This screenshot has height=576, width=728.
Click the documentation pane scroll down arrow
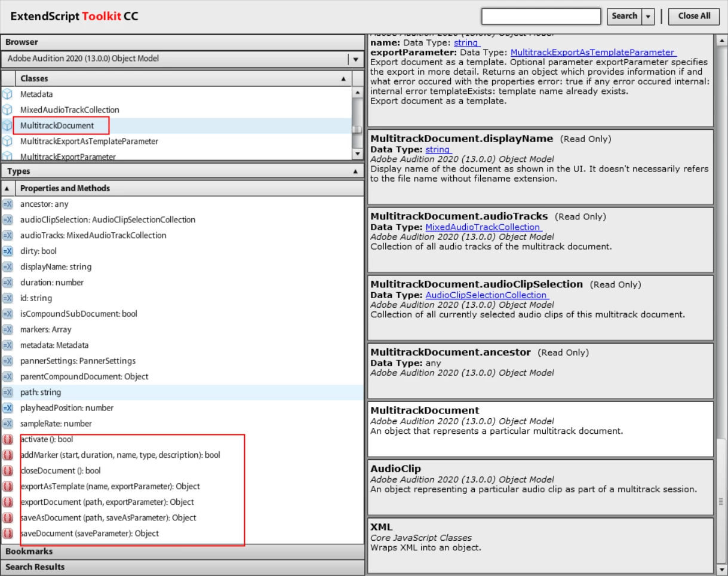722,570
